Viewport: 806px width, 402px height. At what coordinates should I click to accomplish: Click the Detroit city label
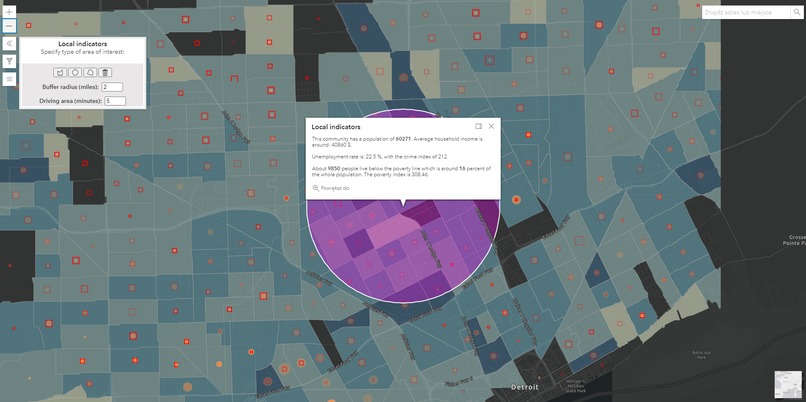pos(525,387)
